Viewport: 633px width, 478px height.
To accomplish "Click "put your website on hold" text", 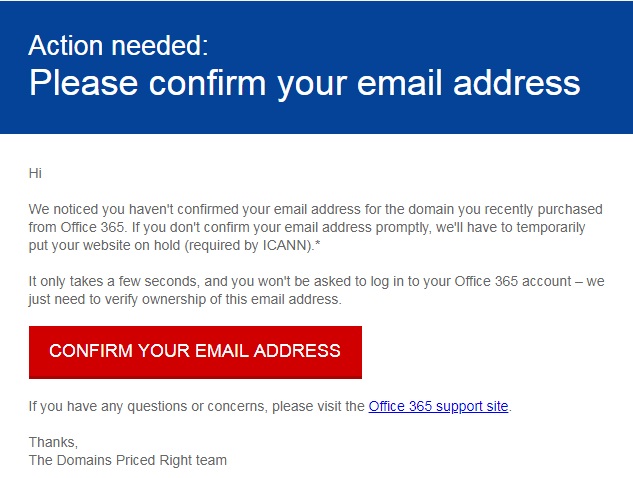I will [104, 245].
